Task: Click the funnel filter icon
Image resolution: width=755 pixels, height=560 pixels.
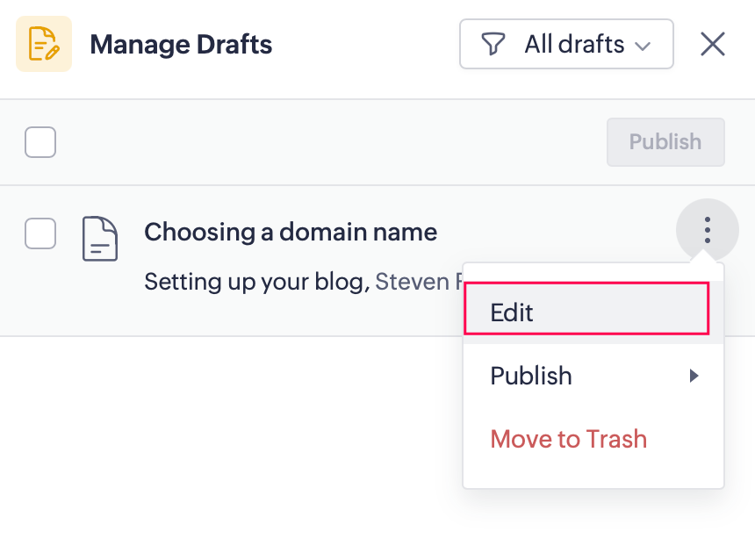Action: (494, 44)
